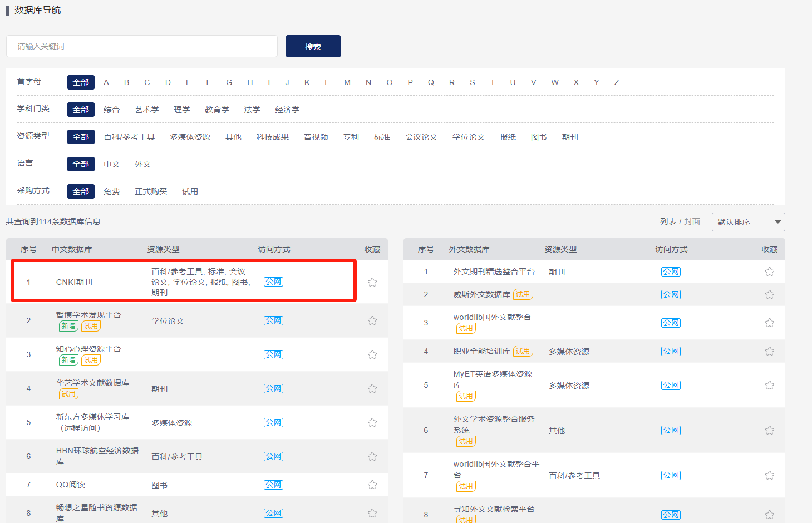
Task: Click the 搜索 button
Action: pyautogui.click(x=313, y=46)
